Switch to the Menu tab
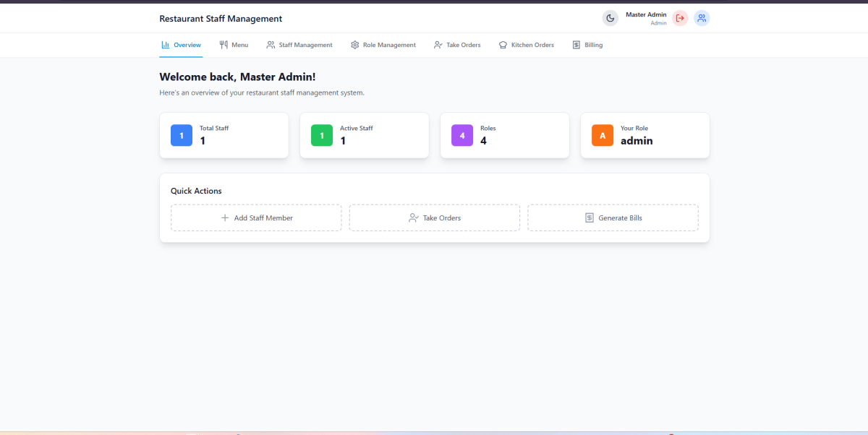Image resolution: width=868 pixels, height=435 pixels. click(234, 45)
